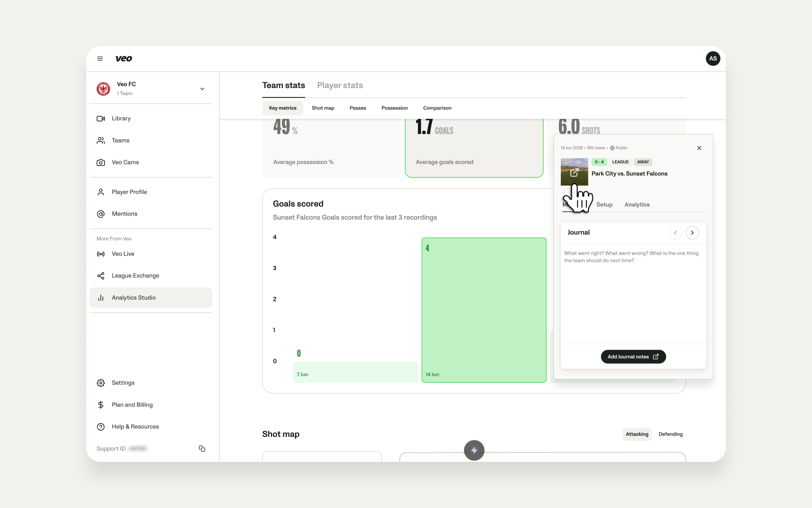Open Teams in the sidebar
Screen dimensions: 812x508
point(151,141)
